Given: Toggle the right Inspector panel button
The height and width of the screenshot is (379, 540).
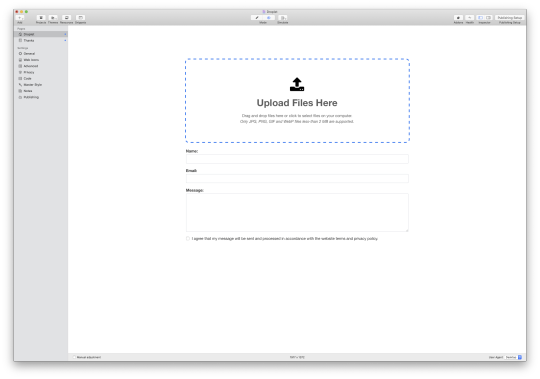Looking at the screenshot, I should click(x=488, y=18).
